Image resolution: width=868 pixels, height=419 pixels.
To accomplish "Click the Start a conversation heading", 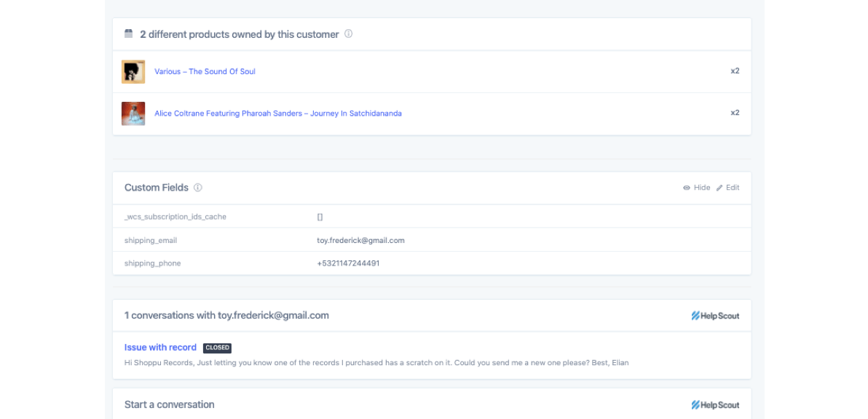I will pos(169,404).
